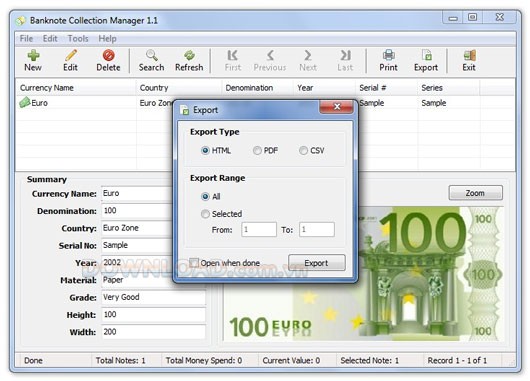Sort by Denomination column header

(257, 88)
